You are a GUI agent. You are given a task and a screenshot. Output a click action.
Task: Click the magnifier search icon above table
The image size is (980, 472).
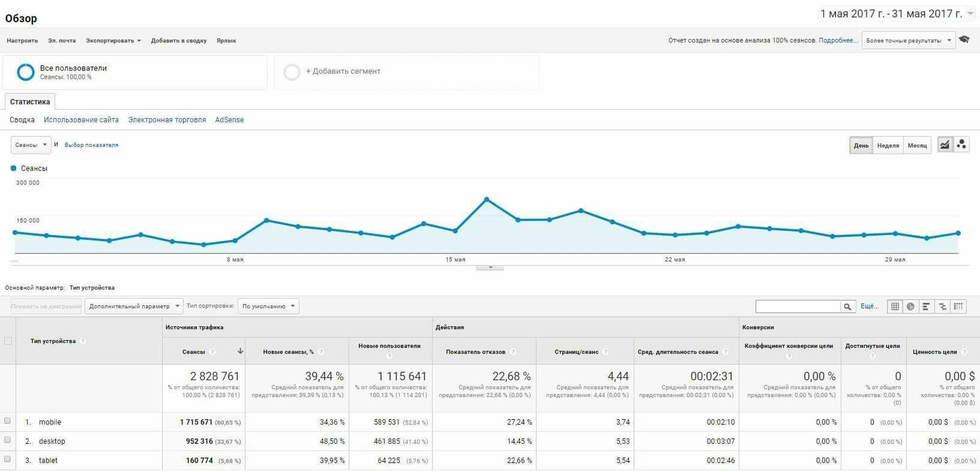848,307
